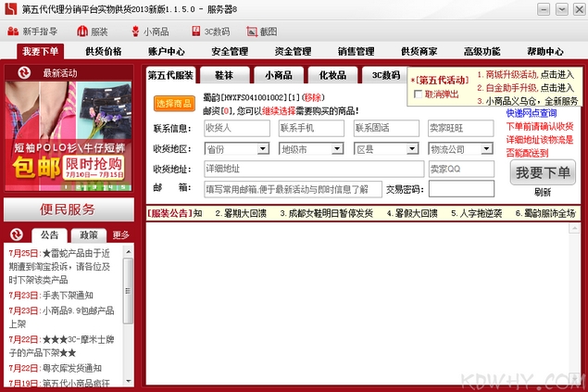Open the 包邮 限时抢购 promotion banner
Viewport: 588px width, 392px height.
click(x=69, y=136)
